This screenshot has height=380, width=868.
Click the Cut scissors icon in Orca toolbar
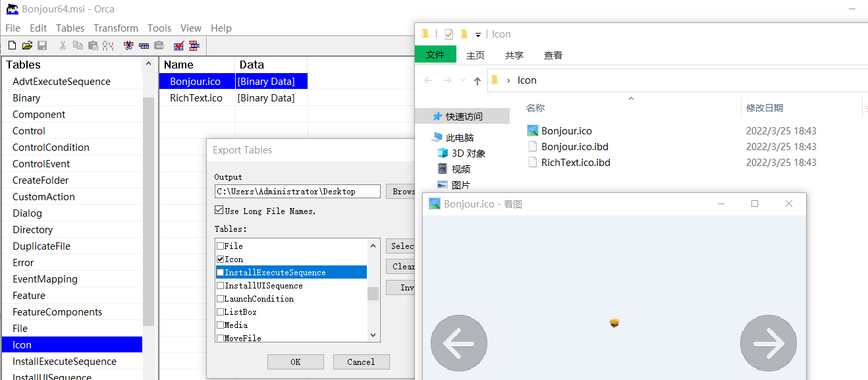(63, 45)
